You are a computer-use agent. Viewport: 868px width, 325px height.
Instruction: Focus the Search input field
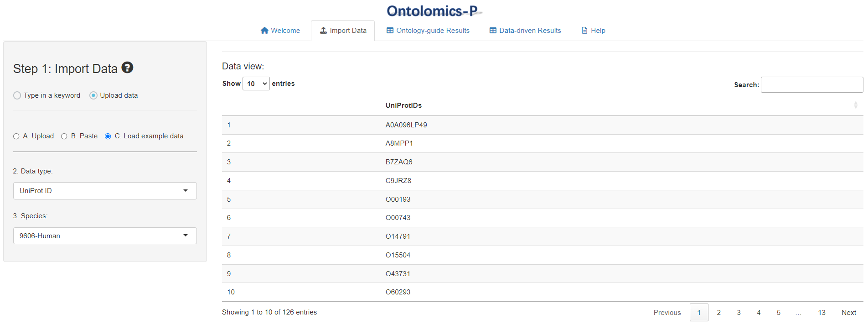click(x=812, y=85)
